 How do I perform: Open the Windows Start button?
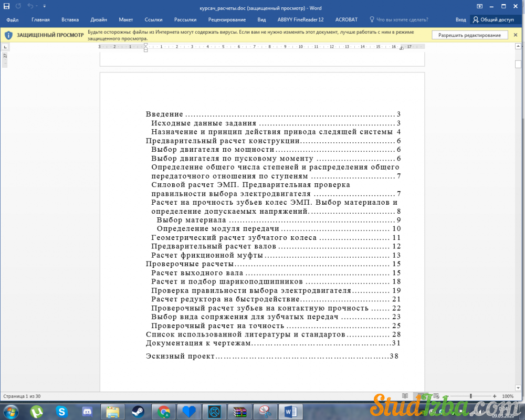[10, 411]
